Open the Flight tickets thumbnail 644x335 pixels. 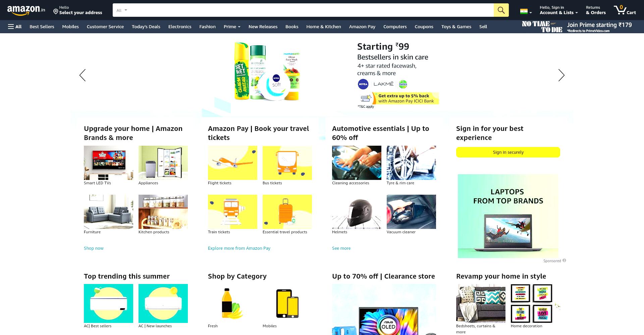232,163
